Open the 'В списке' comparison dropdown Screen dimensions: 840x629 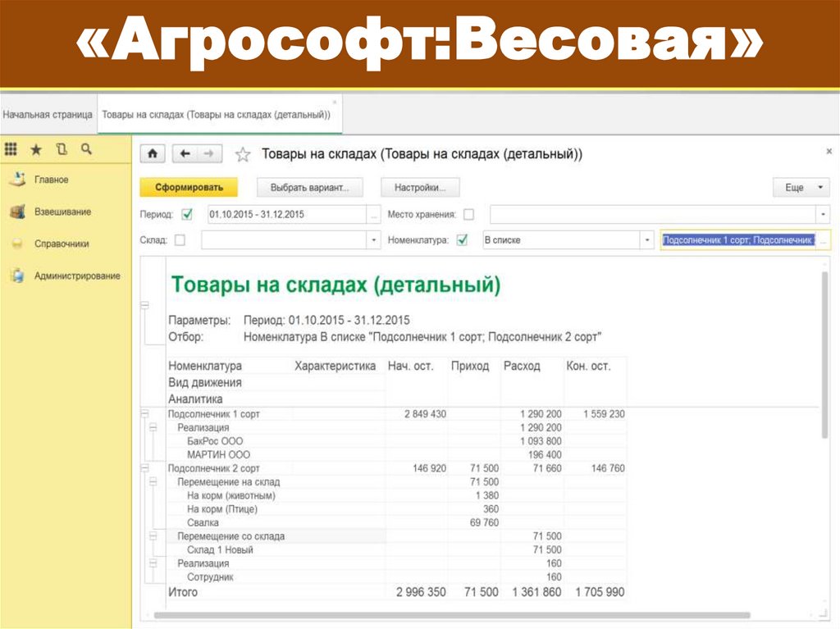[x=647, y=240]
